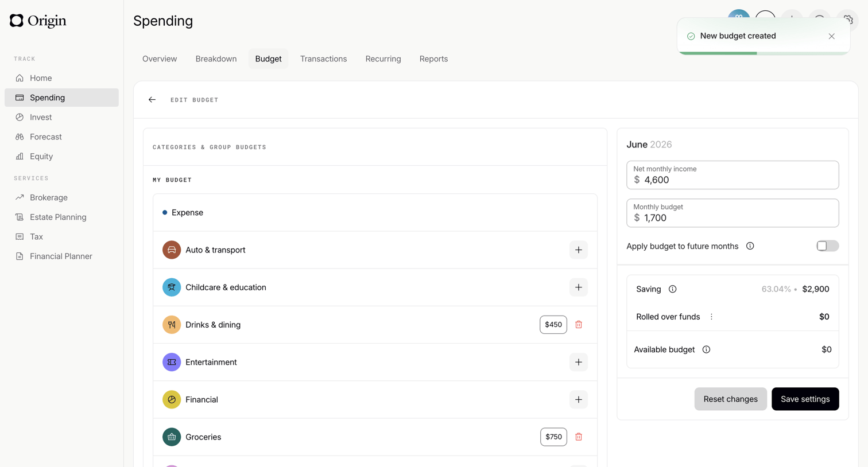868x467 pixels.
Task: Click the Financial category icon
Action: coord(172,399)
